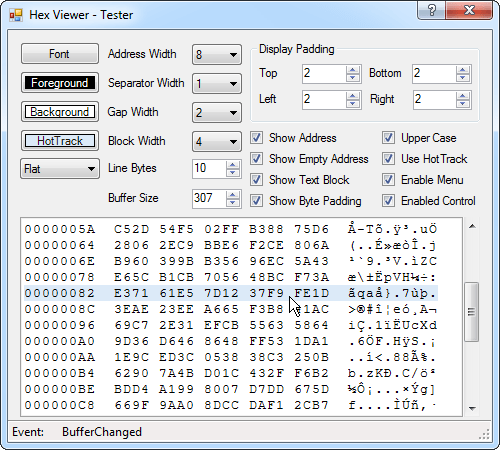Open the Gap Width dropdown
Viewport: 500px width, 450px height.
[x=217, y=112]
